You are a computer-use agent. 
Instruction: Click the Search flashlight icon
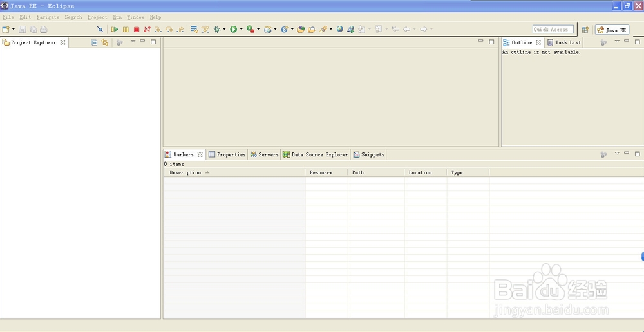pyautogui.click(x=323, y=29)
